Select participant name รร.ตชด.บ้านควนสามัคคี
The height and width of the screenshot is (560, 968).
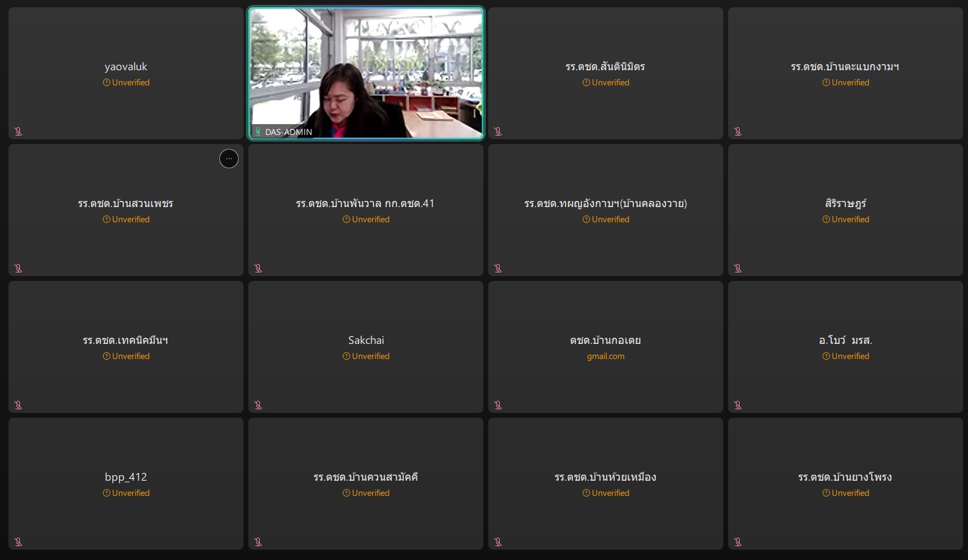(x=366, y=477)
